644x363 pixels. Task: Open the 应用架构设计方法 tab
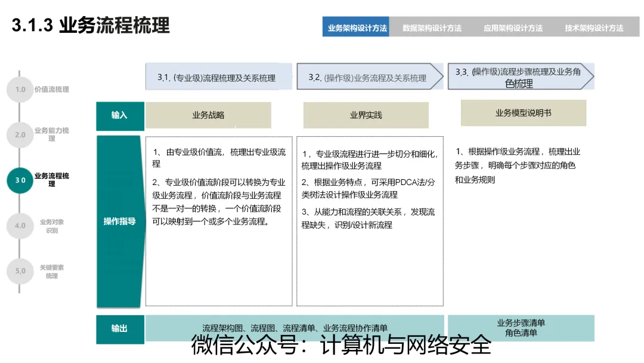513,27
